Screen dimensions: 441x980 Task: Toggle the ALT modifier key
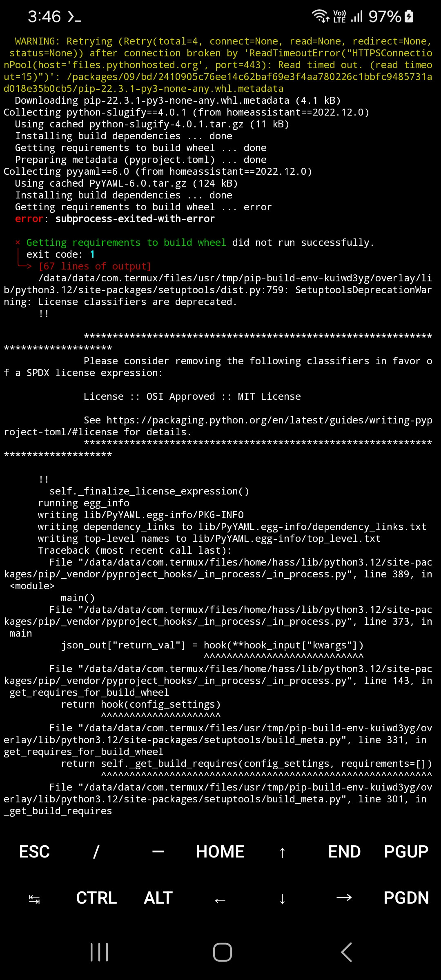coord(158,898)
